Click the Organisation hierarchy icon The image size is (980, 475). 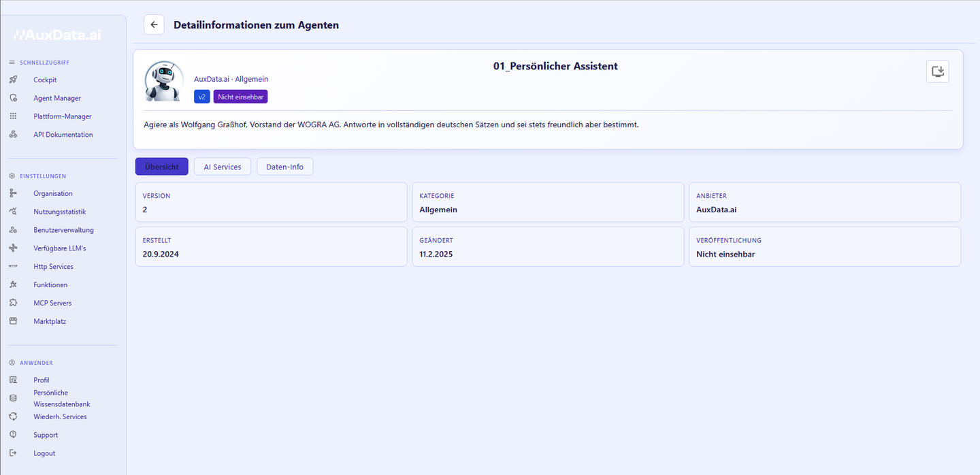click(x=13, y=193)
